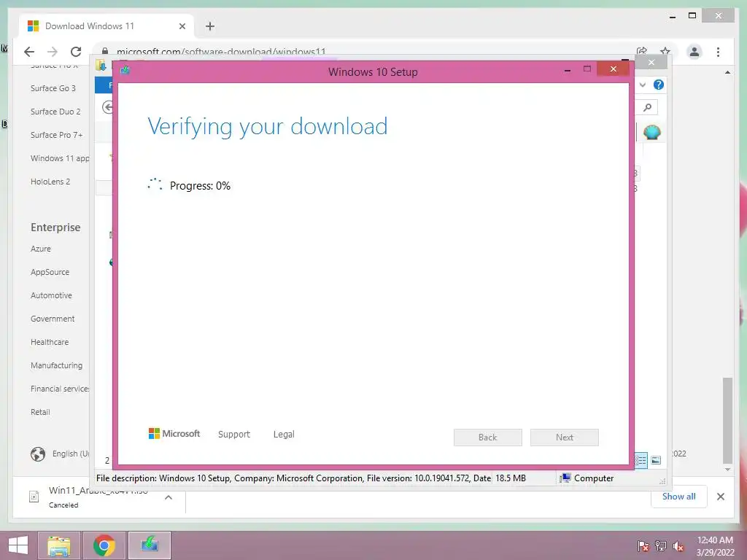Open Chrome from the taskbar
747x560 pixels.
(x=104, y=545)
